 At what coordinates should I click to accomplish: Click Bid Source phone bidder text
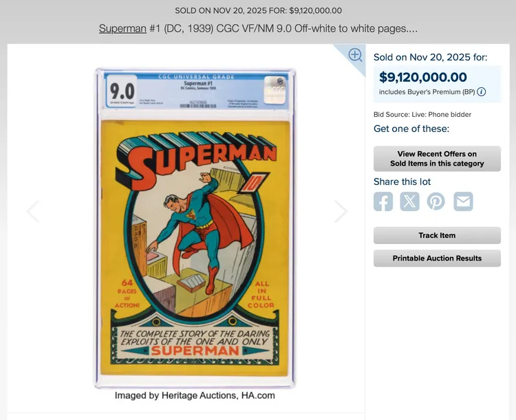tap(422, 115)
